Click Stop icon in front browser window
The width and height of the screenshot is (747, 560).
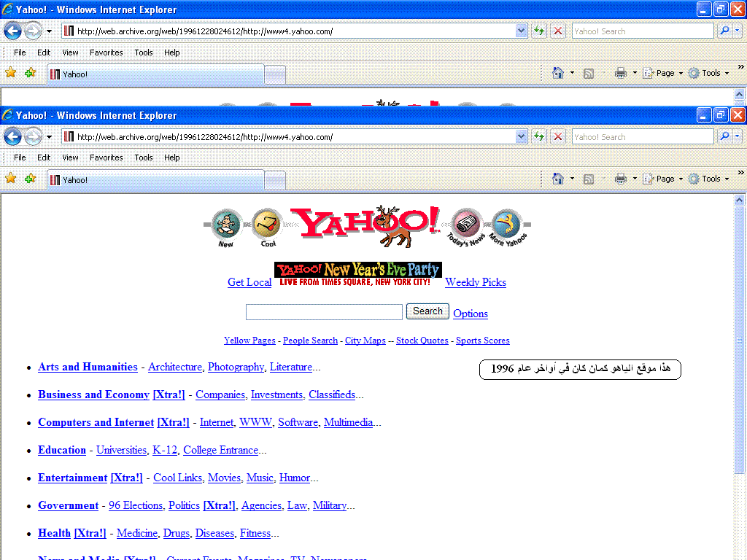(558, 136)
